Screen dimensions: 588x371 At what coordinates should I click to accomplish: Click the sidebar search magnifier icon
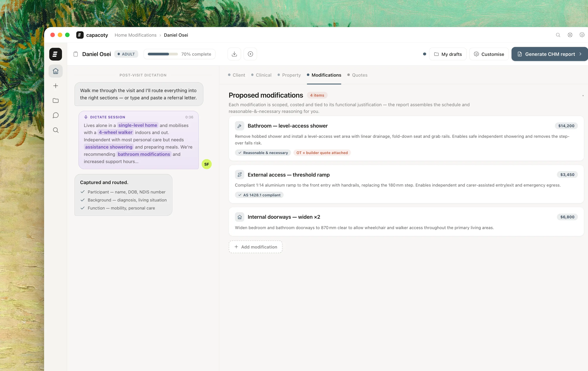56,130
